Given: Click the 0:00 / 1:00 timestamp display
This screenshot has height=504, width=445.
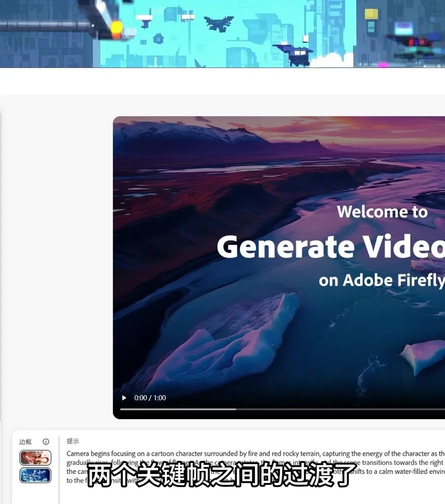Looking at the screenshot, I should tap(150, 398).
